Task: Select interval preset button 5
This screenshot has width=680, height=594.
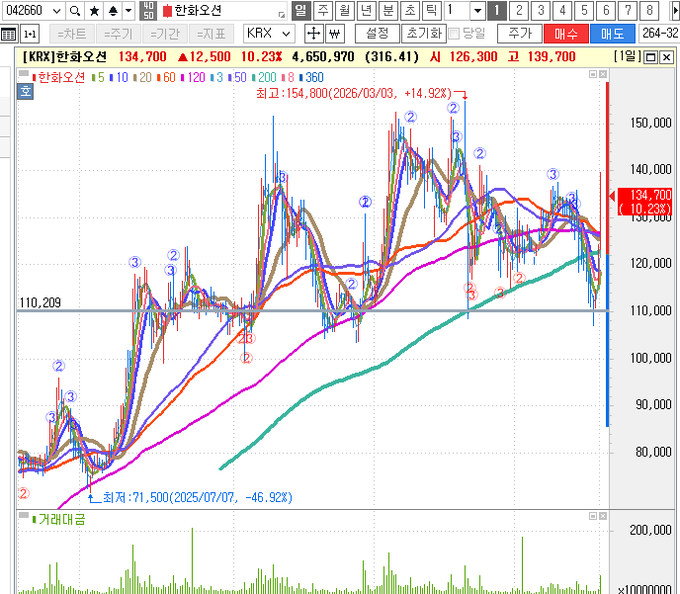Action: 584,10
